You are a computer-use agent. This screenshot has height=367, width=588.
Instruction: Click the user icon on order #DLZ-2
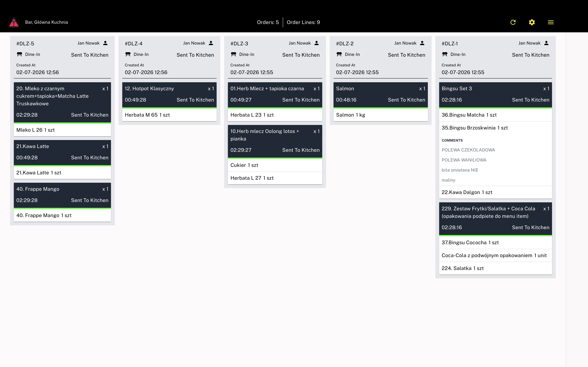[422, 43]
